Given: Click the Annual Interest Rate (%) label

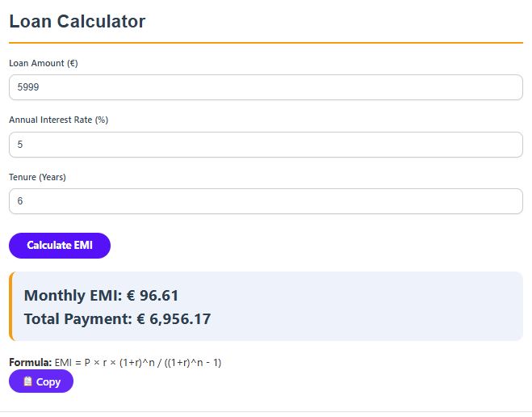Looking at the screenshot, I should point(58,120).
